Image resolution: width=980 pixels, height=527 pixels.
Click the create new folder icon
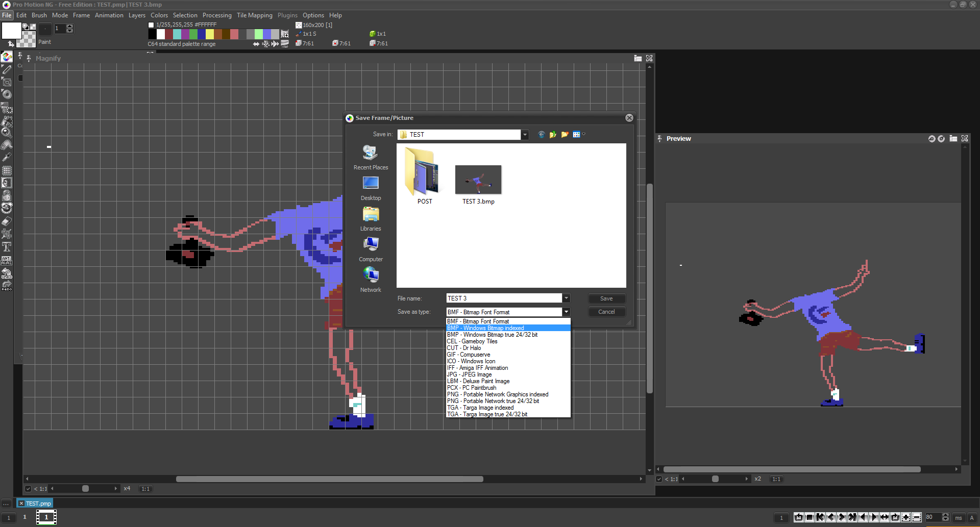(565, 135)
